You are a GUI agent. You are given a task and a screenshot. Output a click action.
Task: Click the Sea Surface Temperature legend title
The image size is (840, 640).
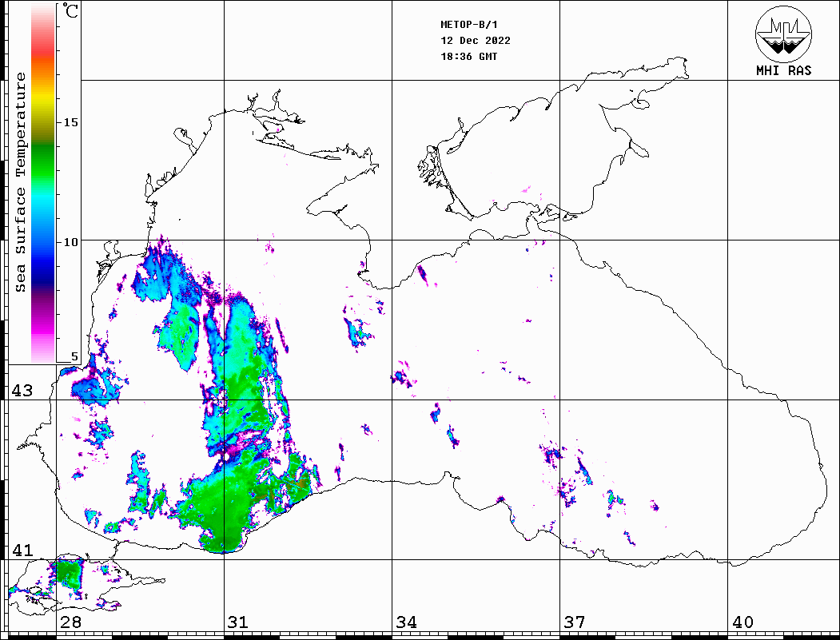[x=20, y=182]
